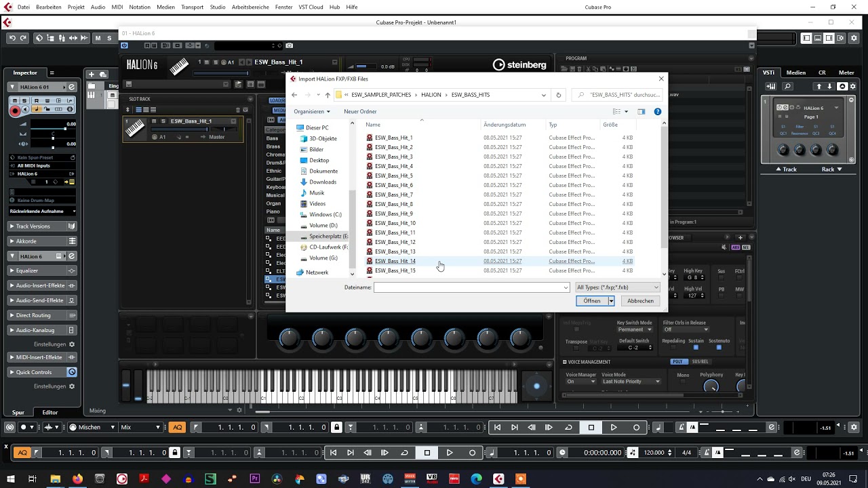This screenshot has height=488, width=868.
Task: Expand the Akkorde section in Inspector
Action: point(42,241)
